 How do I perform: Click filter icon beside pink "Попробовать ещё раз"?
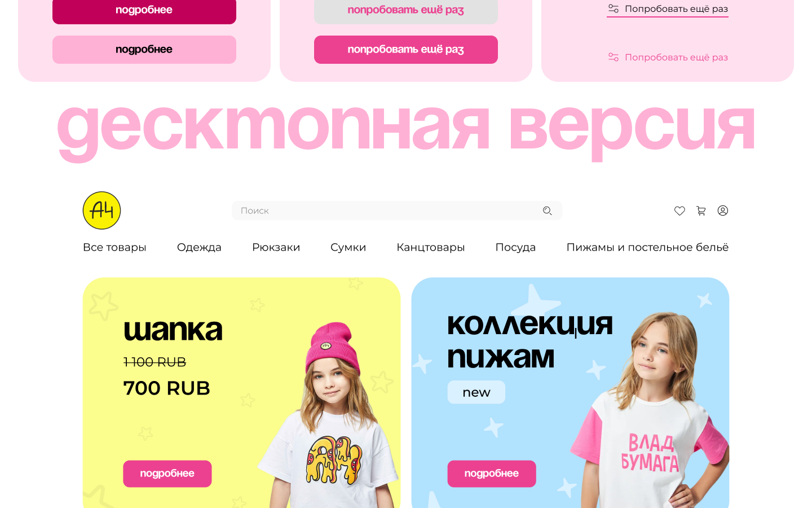[614, 57]
